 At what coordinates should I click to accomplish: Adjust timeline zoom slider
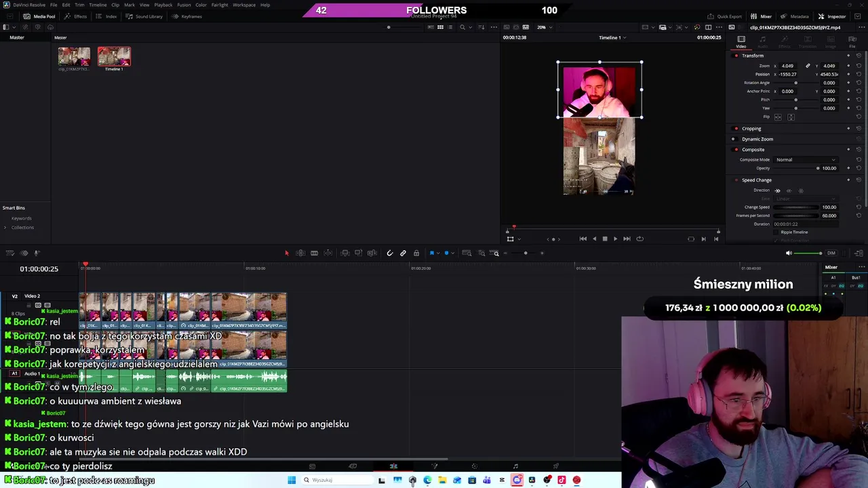[x=525, y=253]
